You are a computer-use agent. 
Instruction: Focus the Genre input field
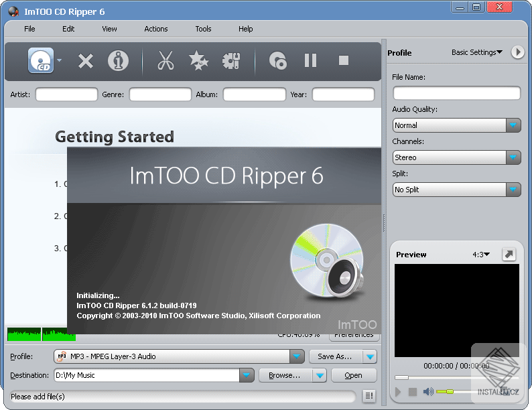(160, 94)
